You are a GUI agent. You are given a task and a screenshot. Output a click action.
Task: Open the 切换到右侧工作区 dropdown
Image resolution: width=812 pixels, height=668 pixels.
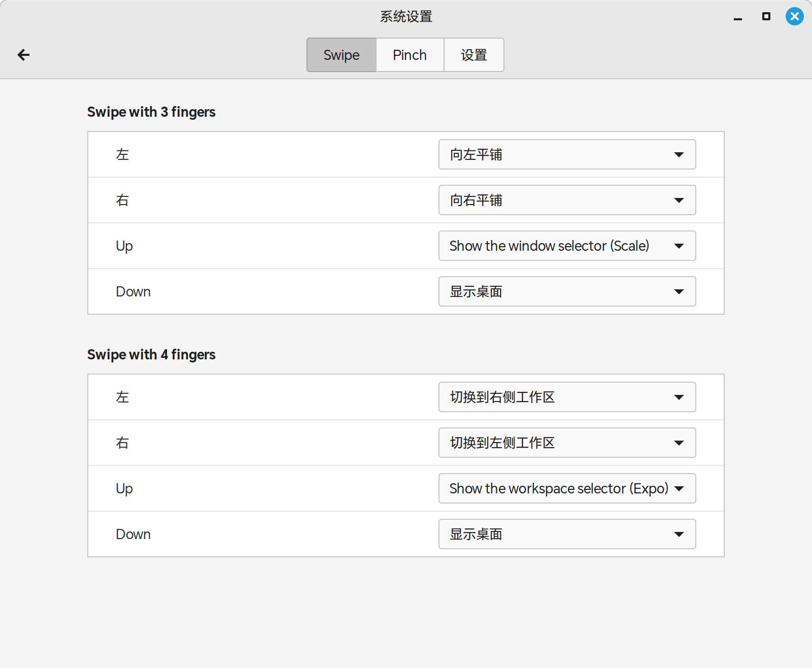(567, 397)
